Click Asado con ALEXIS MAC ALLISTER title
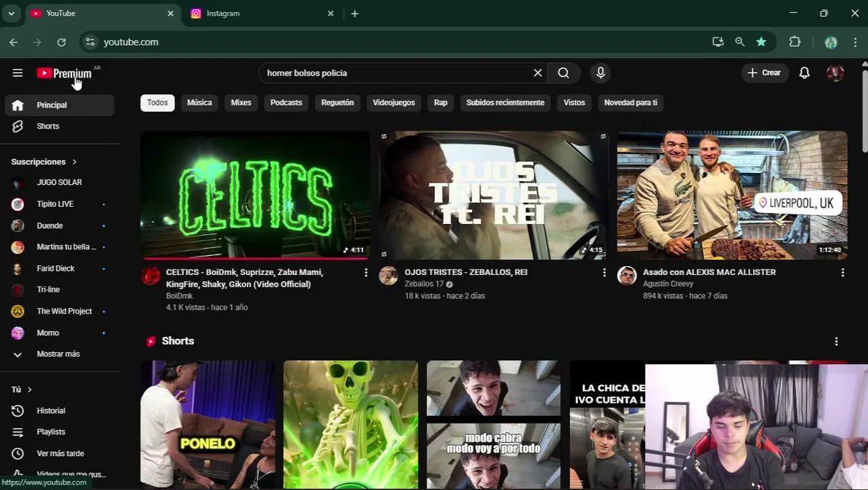This screenshot has height=490, width=868. (709, 272)
